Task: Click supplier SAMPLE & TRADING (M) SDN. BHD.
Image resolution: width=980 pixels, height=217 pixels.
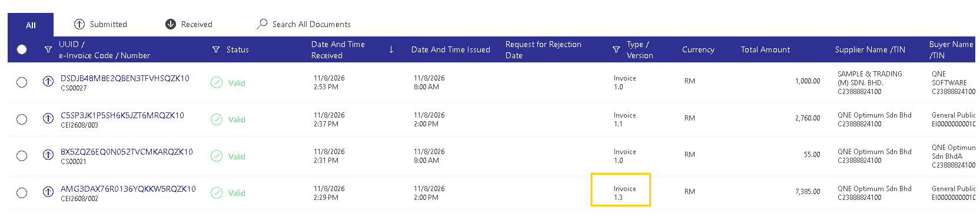Action: [870, 78]
